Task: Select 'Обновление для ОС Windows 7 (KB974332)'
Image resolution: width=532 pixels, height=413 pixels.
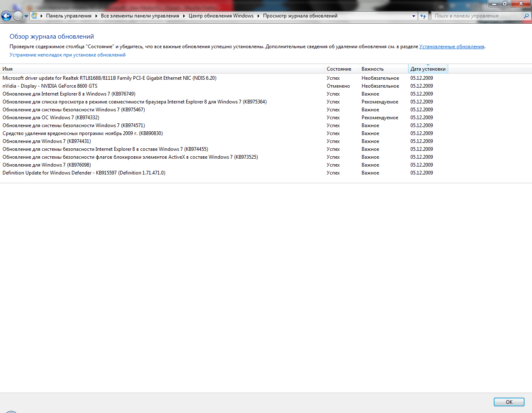Action: 224,118
